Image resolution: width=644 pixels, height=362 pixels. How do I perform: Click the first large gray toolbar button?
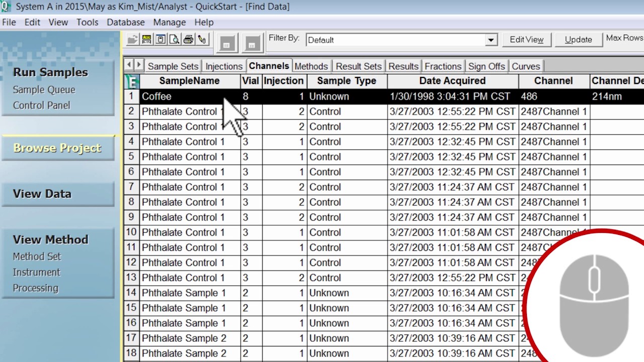tap(226, 42)
